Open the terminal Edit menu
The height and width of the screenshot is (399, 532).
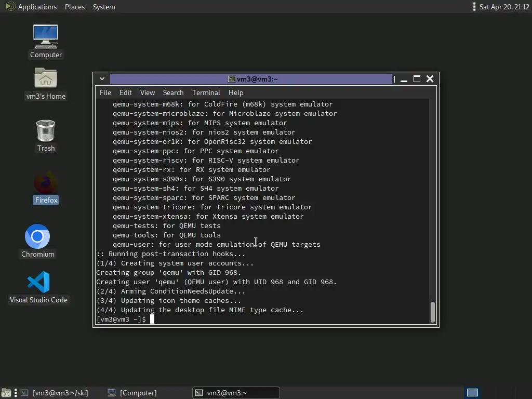tap(125, 92)
